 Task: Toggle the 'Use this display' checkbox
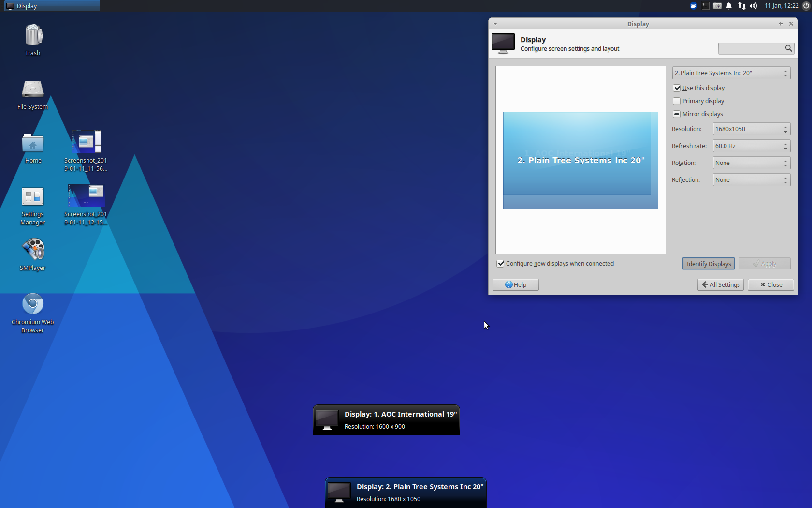(x=677, y=88)
